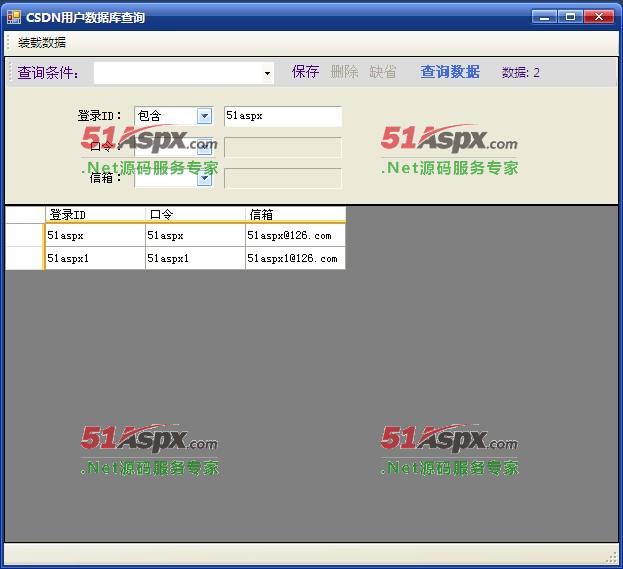
Task: Click the 口令 value input field
Action: (283, 147)
